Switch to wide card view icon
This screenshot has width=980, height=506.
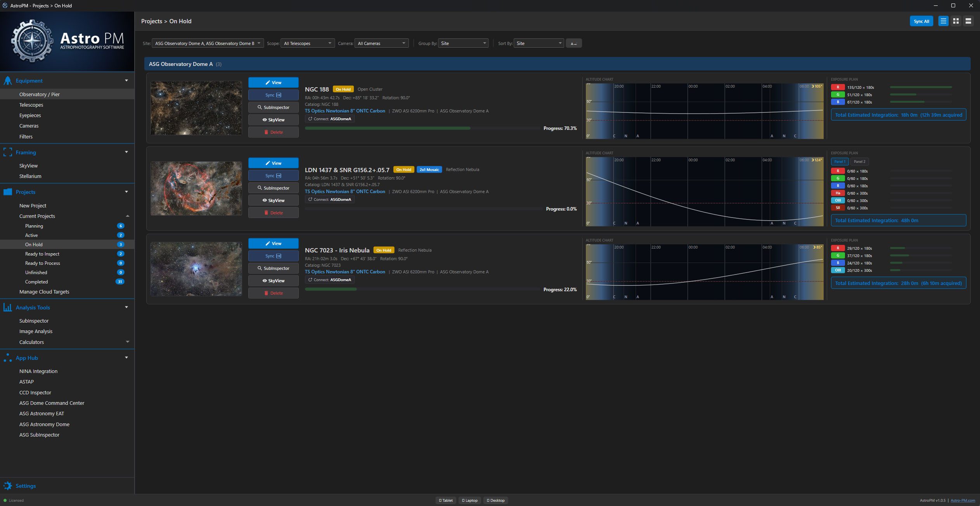click(968, 21)
